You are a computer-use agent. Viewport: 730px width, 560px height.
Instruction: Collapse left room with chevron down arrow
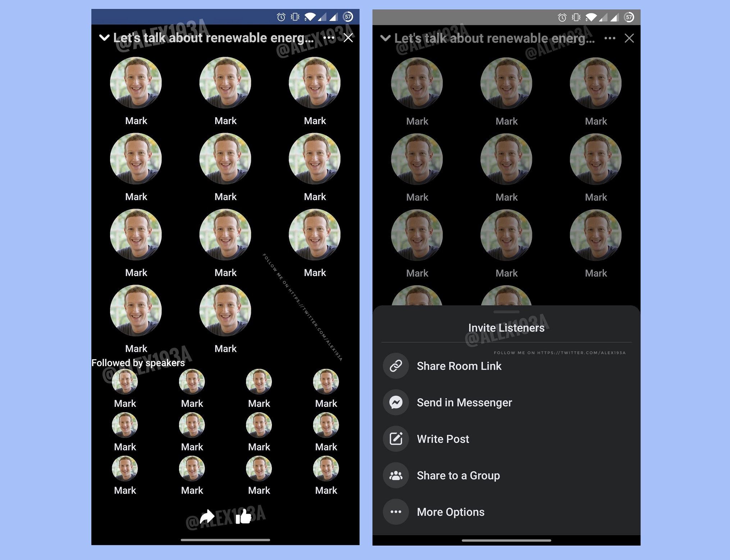tap(104, 37)
